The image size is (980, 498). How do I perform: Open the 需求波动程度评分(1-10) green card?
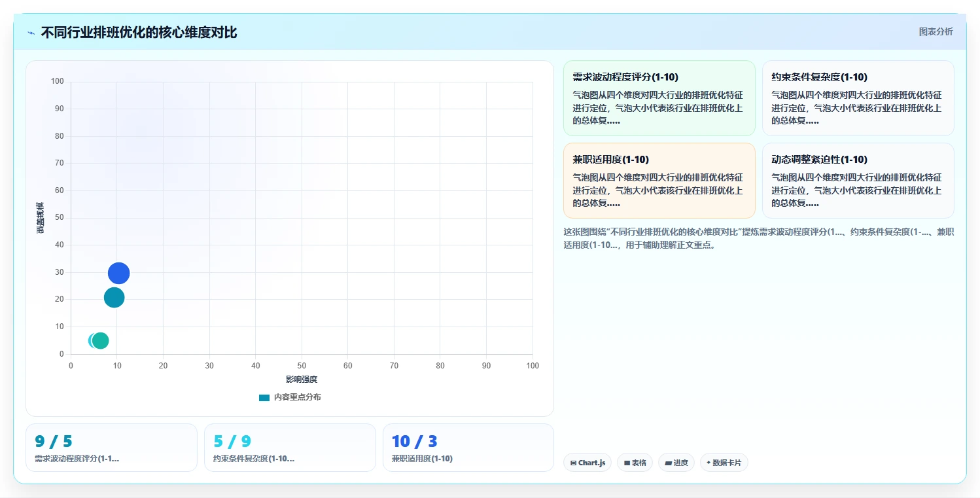click(659, 98)
